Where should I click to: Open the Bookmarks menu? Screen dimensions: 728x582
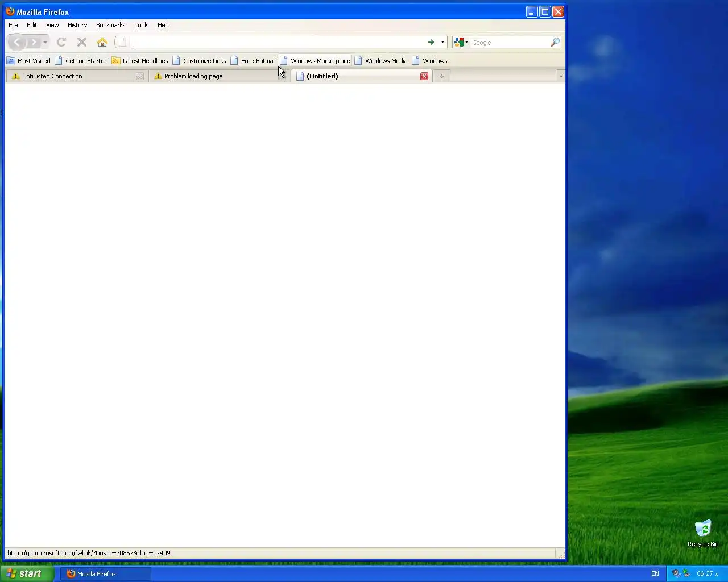point(110,25)
